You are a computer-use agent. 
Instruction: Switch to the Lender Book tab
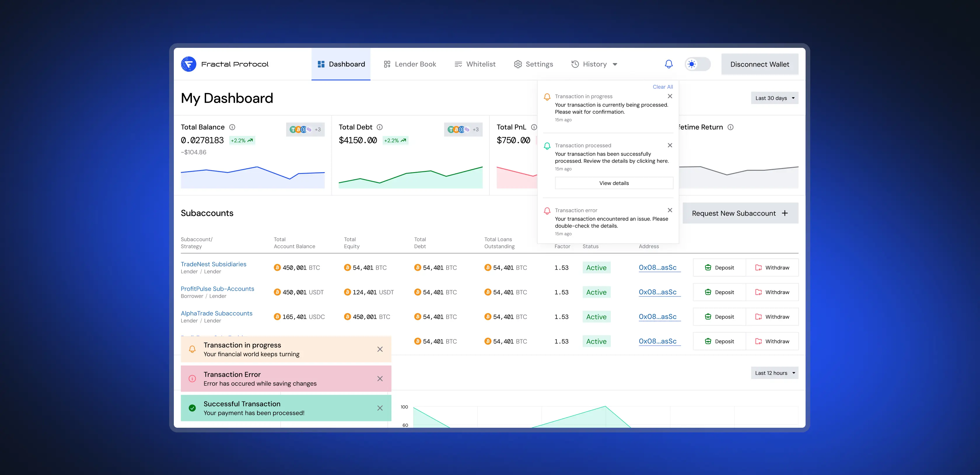coord(410,64)
